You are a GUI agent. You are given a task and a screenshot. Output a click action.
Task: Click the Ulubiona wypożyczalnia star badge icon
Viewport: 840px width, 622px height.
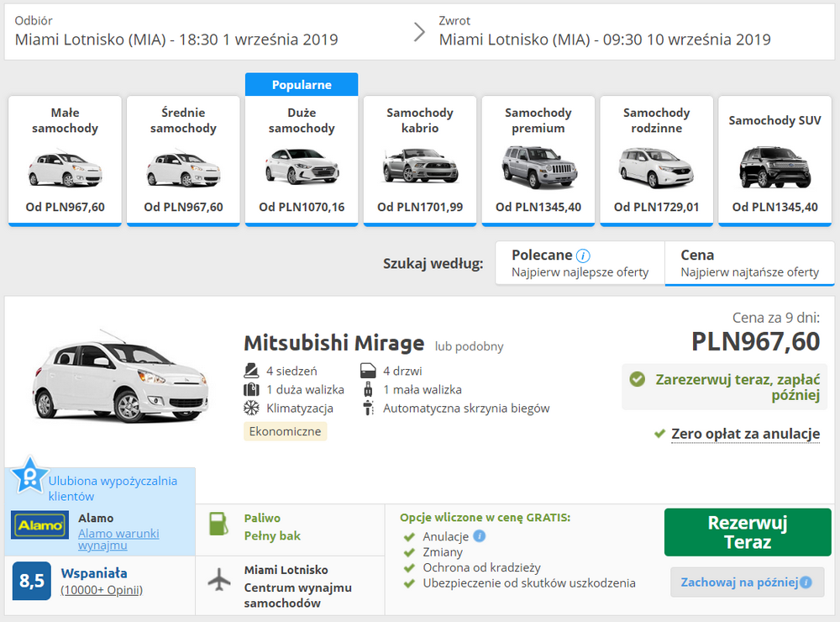[30, 475]
